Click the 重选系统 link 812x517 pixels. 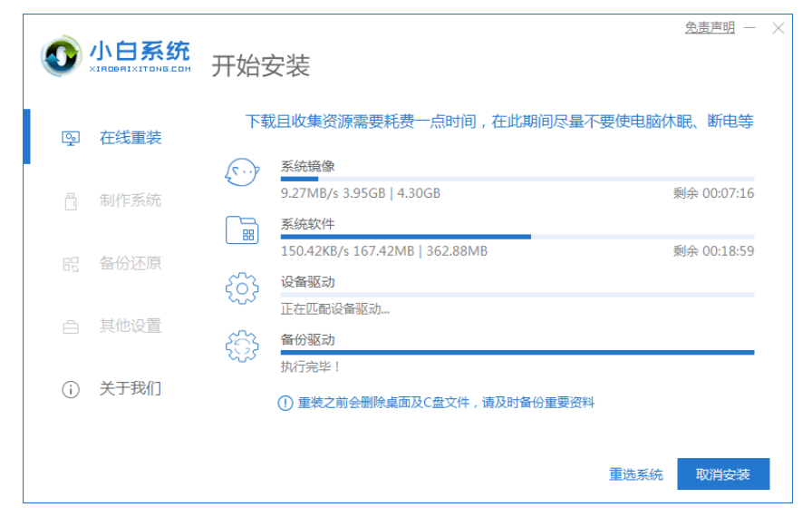pos(636,474)
